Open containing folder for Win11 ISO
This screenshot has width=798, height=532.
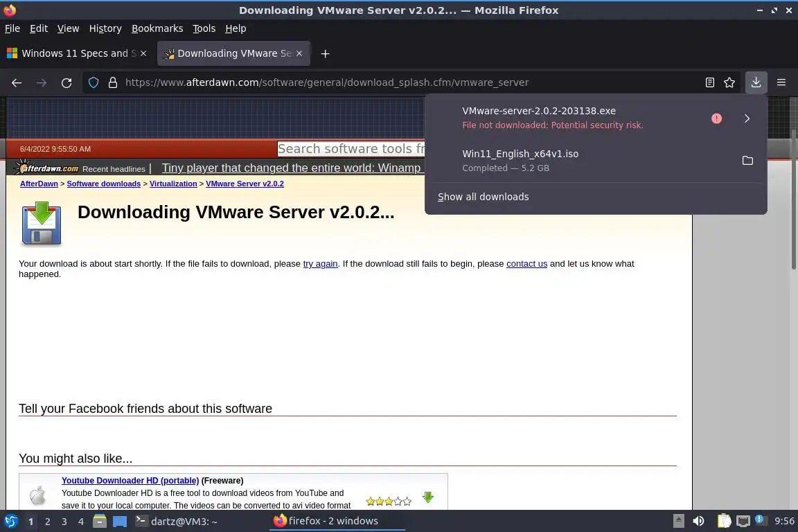coord(747,161)
